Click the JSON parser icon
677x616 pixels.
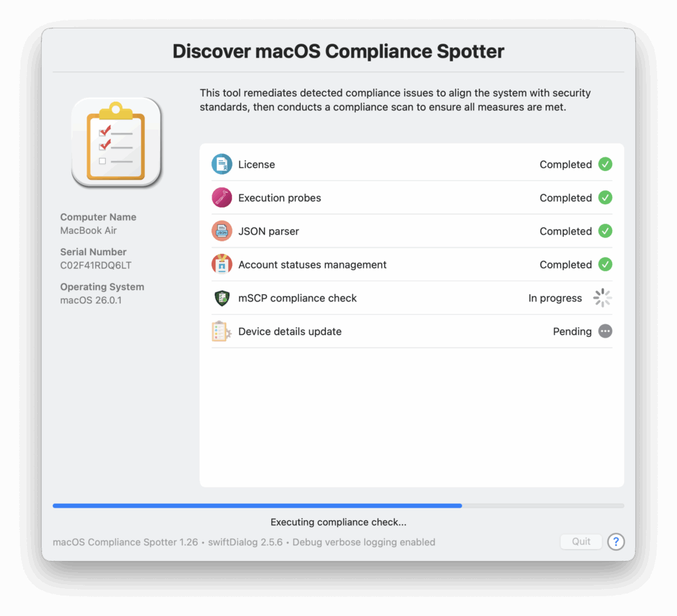coord(221,231)
